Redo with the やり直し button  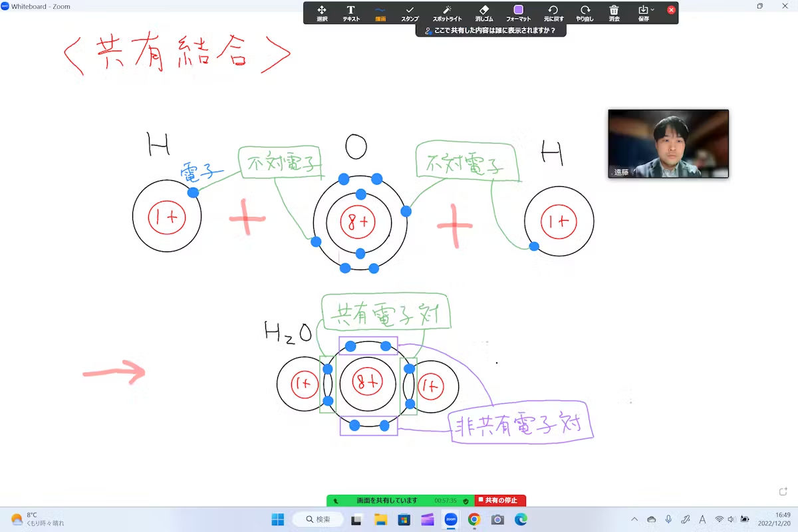coord(585,13)
